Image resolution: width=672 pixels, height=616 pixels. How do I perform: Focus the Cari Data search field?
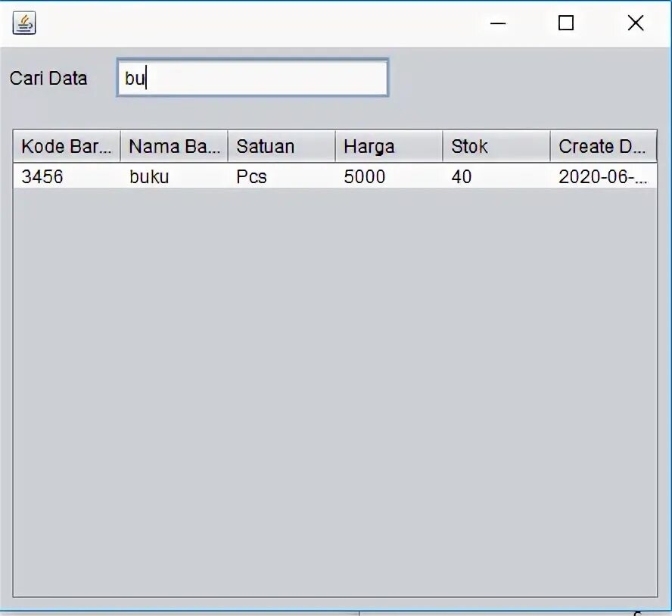click(253, 78)
